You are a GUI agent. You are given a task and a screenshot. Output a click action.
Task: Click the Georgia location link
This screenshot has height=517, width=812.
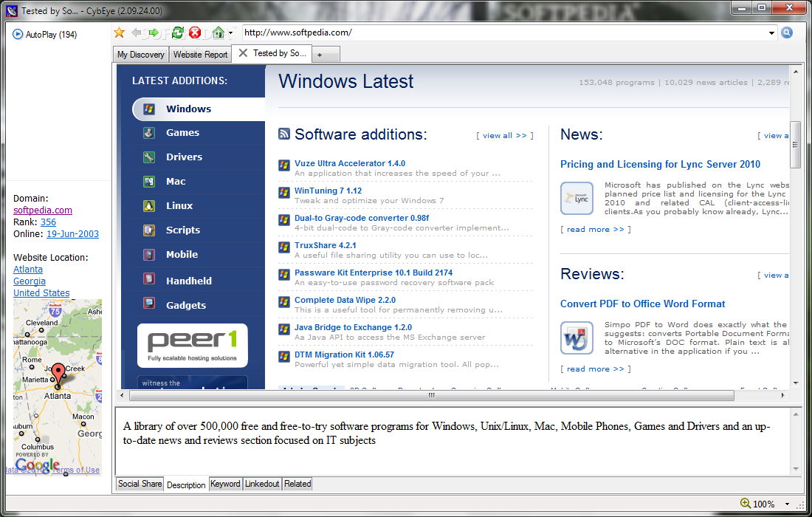30,281
